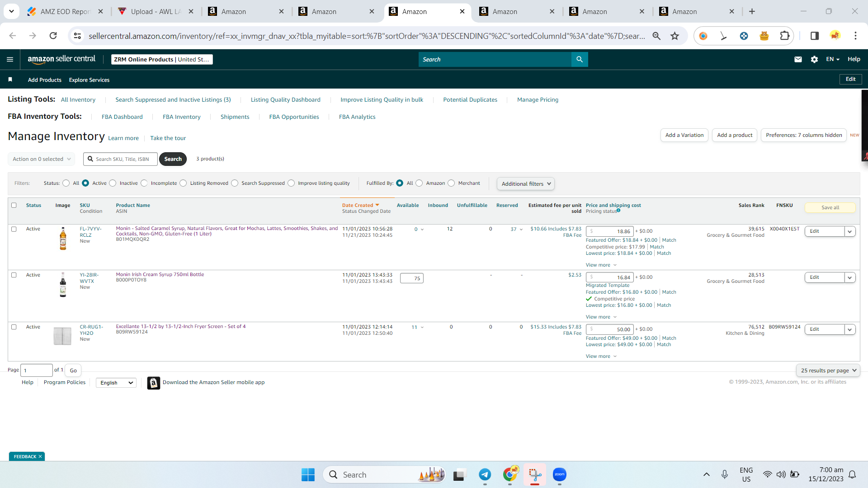Screen dimensions: 868x488
Task: Expand View more for the Fryer Screen row
Action: coord(601,357)
